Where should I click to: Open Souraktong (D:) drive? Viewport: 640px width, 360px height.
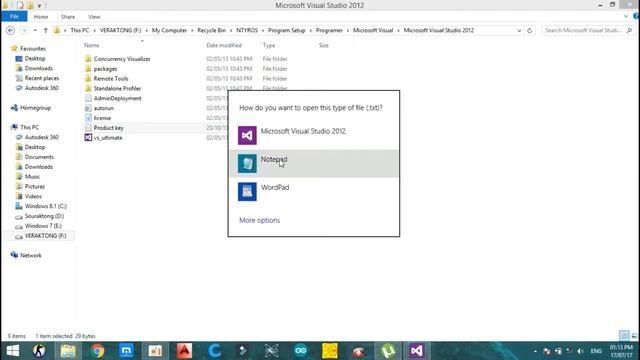[x=44, y=216]
